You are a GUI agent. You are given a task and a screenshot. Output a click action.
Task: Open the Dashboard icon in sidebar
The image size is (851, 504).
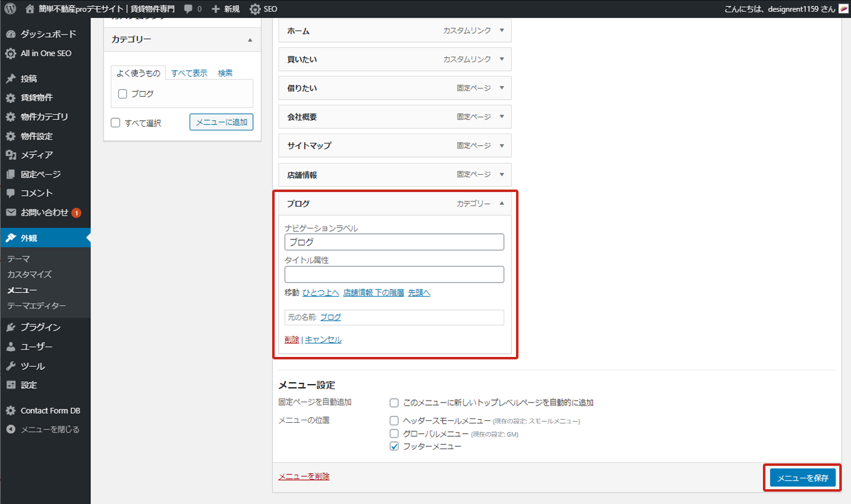tap(10, 34)
